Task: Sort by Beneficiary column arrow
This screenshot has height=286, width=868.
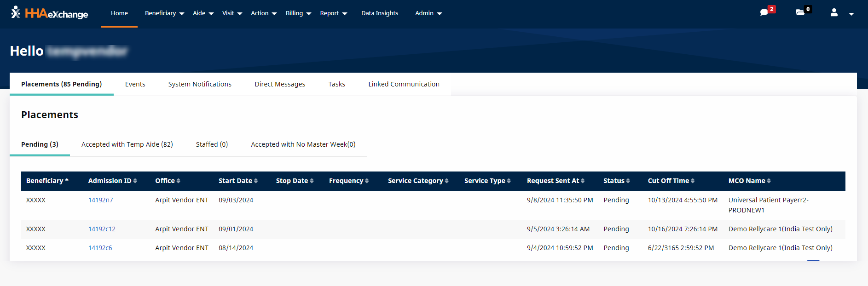Action: tap(67, 180)
